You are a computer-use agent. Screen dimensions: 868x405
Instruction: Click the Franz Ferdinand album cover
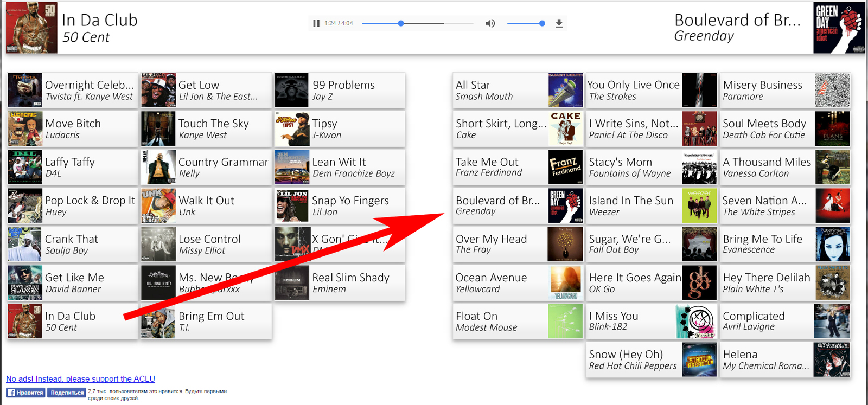tap(565, 168)
